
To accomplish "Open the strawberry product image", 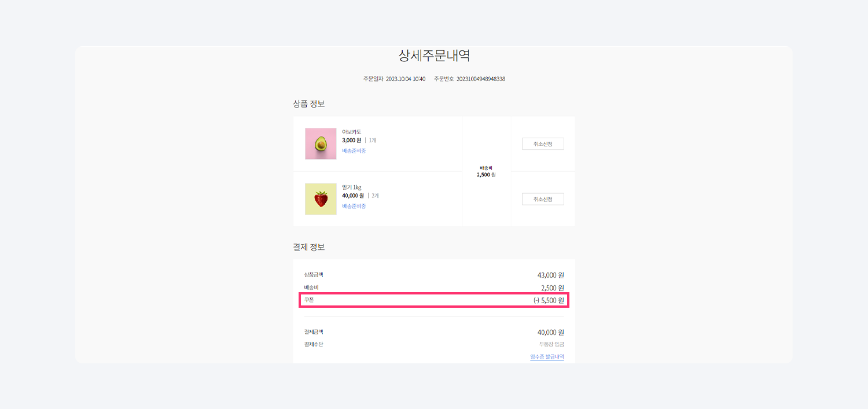I will pos(321,199).
